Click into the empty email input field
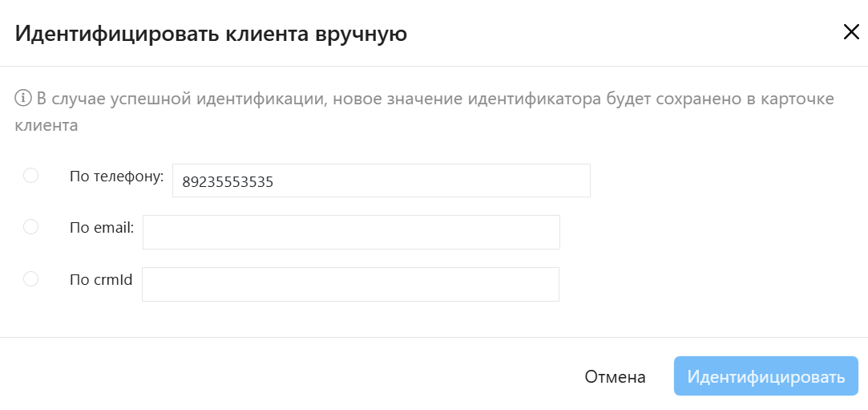This screenshot has height=410, width=868. [x=352, y=232]
